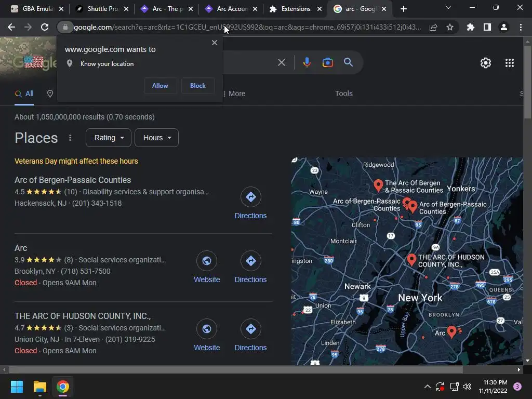Screen dimensions: 532x399
Task: Block the location request
Action: [x=198, y=86]
